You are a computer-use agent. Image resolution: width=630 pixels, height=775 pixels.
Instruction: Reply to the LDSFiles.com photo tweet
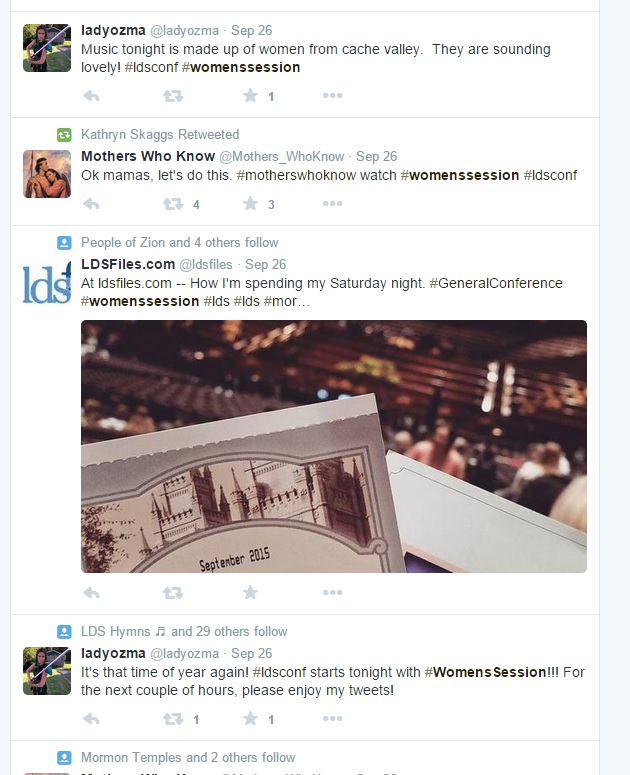point(91,592)
